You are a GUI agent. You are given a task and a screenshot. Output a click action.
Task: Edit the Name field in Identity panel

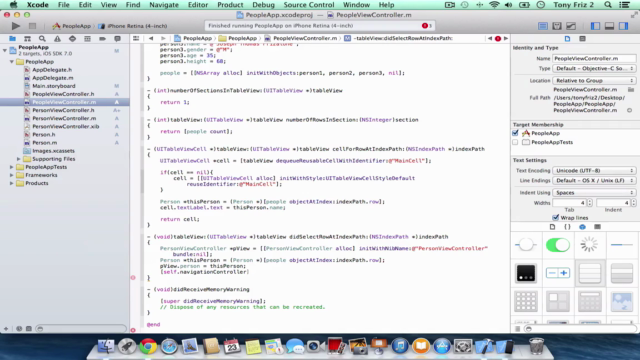[594, 58]
